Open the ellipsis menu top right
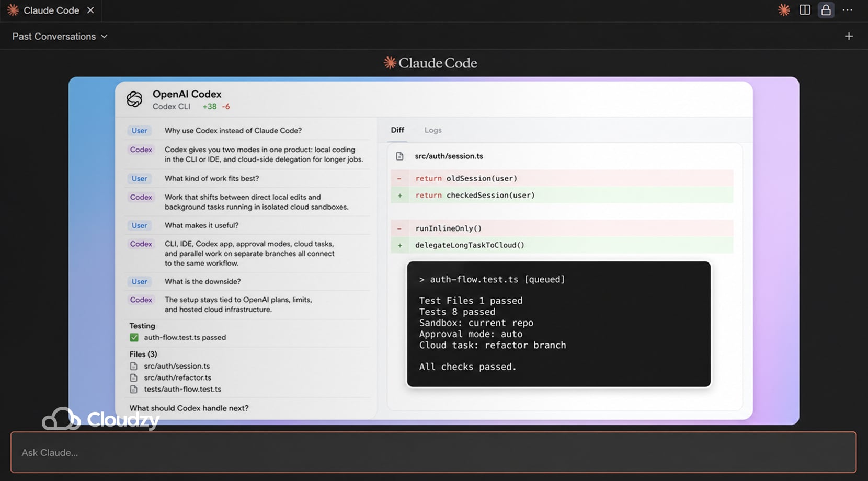The height and width of the screenshot is (481, 868). pyautogui.click(x=847, y=10)
